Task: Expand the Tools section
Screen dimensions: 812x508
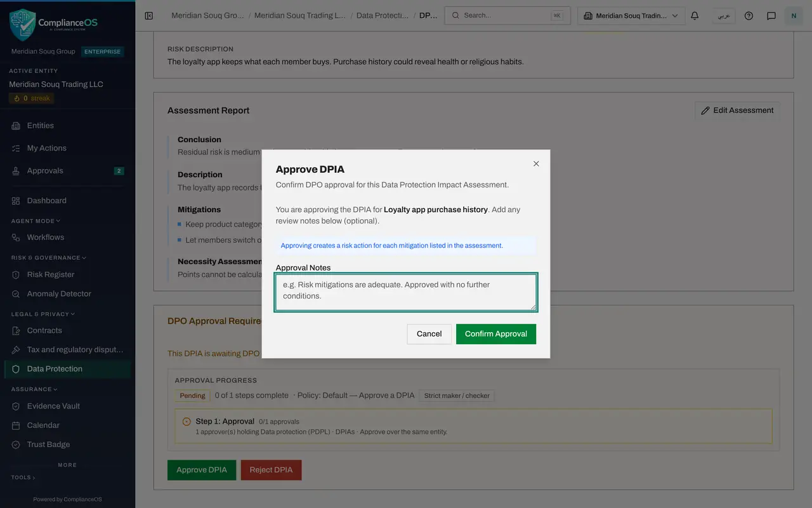Action: click(x=23, y=478)
